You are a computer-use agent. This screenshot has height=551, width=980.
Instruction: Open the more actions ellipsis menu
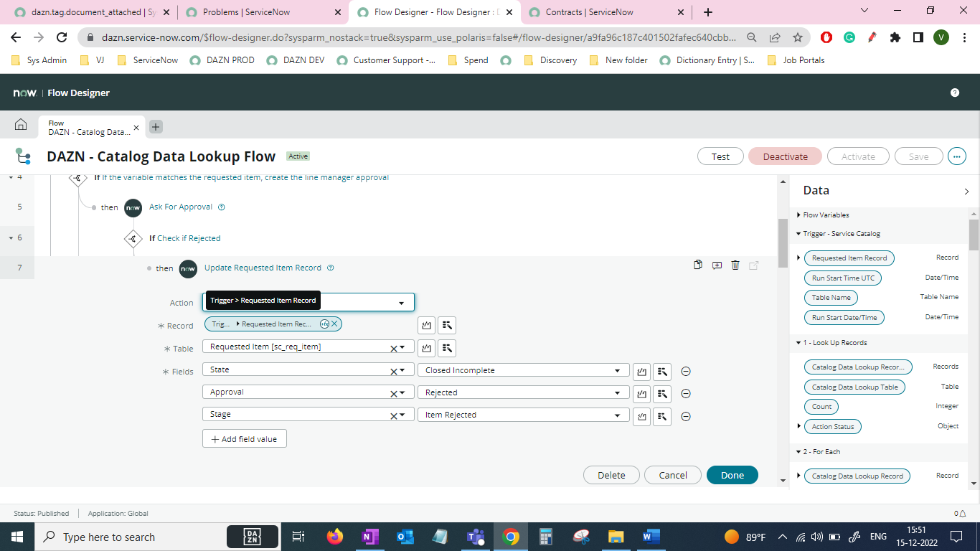tap(957, 156)
